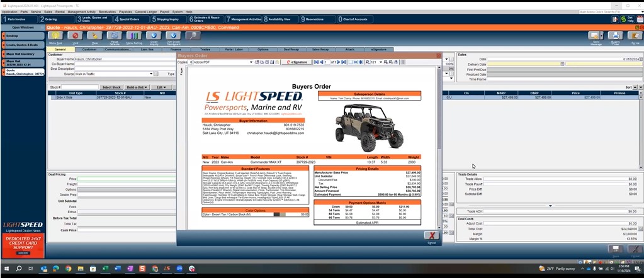Close the Desktop open-window entry
This screenshot has height=278, width=644.
[3, 36]
